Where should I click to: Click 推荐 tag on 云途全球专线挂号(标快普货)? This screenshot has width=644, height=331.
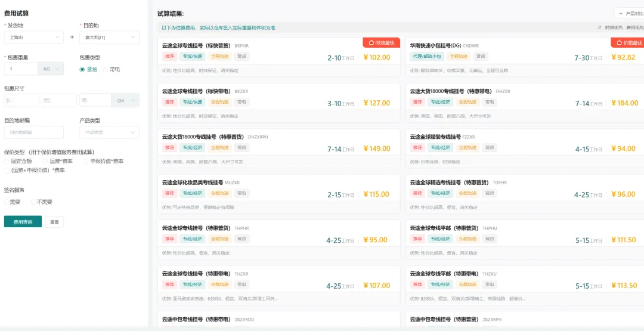click(x=169, y=57)
